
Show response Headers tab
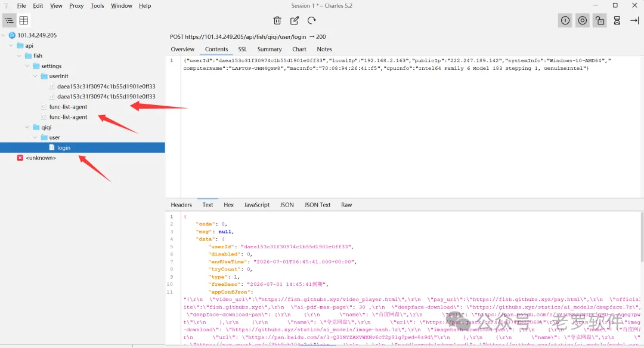(x=181, y=205)
